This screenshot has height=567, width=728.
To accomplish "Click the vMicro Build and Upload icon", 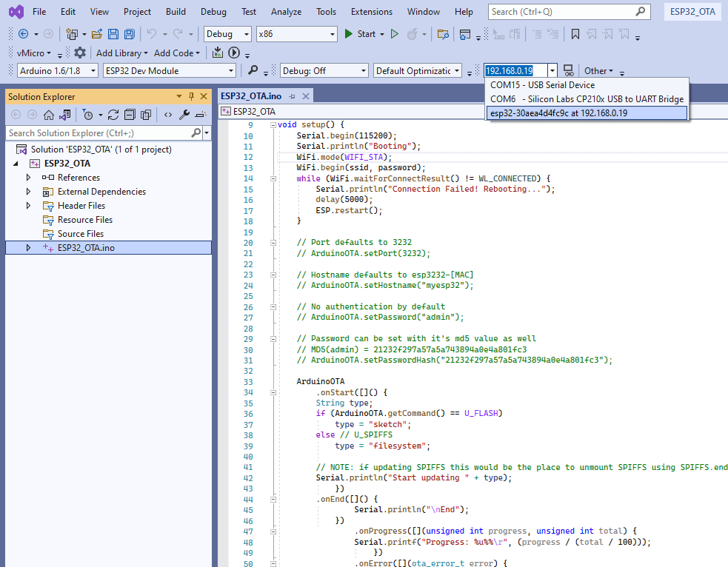I will tap(234, 53).
